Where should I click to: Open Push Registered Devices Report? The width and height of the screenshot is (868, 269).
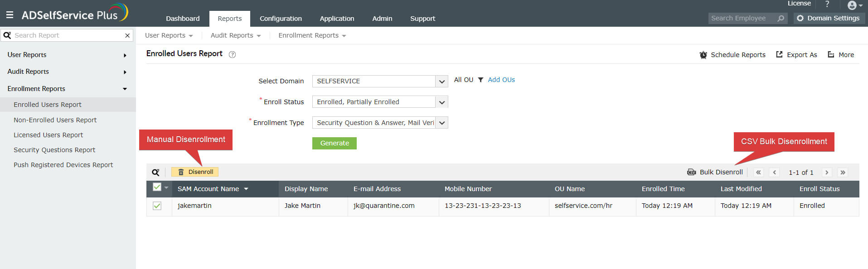[63, 165]
